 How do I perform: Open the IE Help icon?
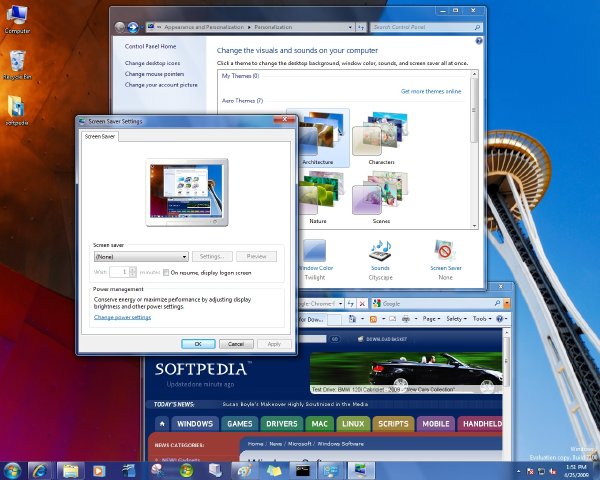pyautogui.click(x=500, y=319)
